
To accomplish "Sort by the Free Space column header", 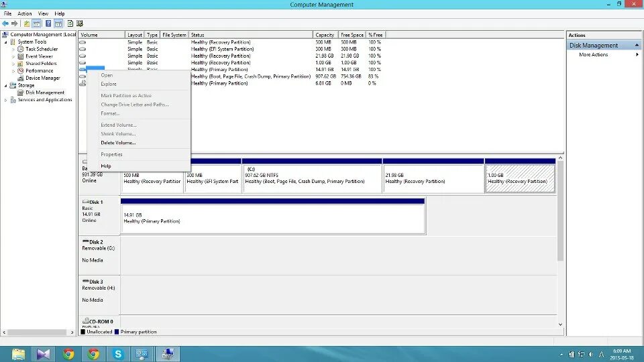I will point(352,35).
